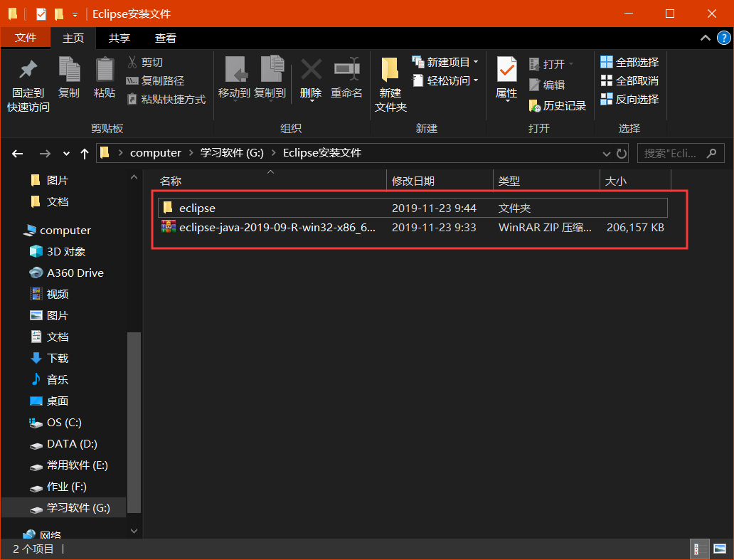Open 视频 (Videos) in navigation pane
Image resolution: width=734 pixels, height=560 pixels.
click(x=49, y=295)
